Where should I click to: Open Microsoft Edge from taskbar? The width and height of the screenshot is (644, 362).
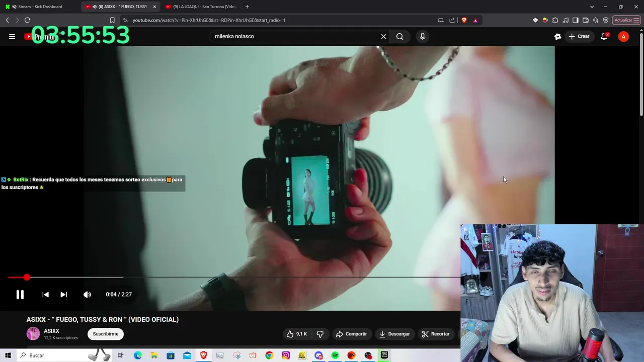point(137,355)
